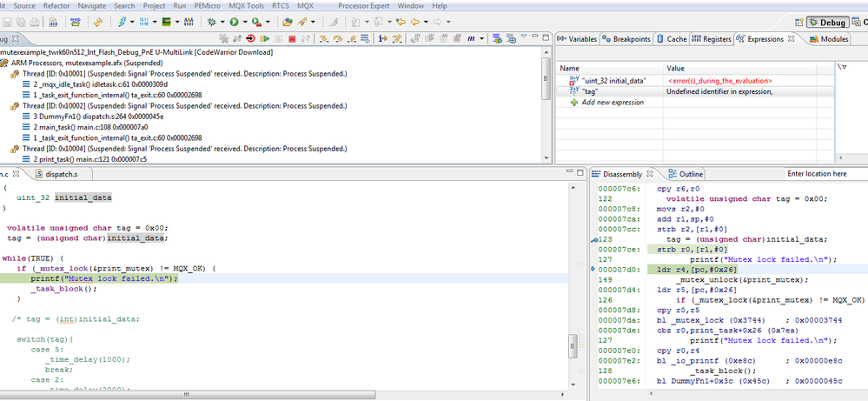Select the main_task() main.c:108 stack frame
The width and height of the screenshot is (868, 401).
(85, 127)
